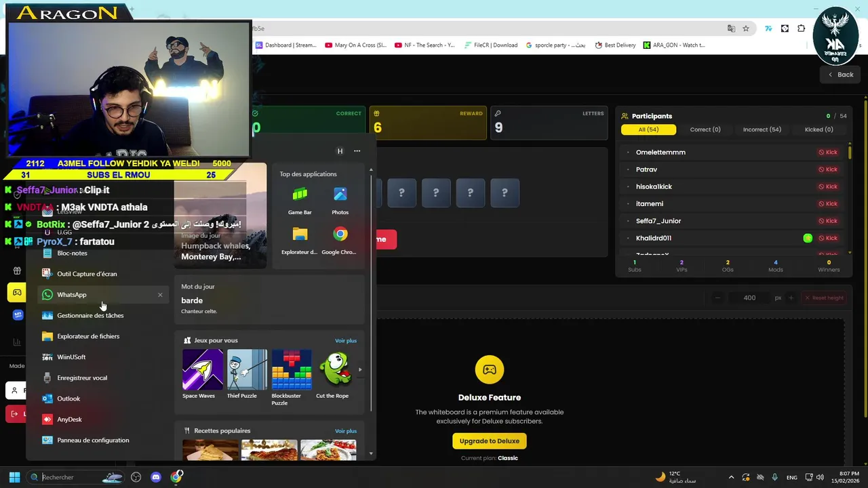
Task: Select the Incorrect (54) participants tab
Action: pyautogui.click(x=762, y=129)
